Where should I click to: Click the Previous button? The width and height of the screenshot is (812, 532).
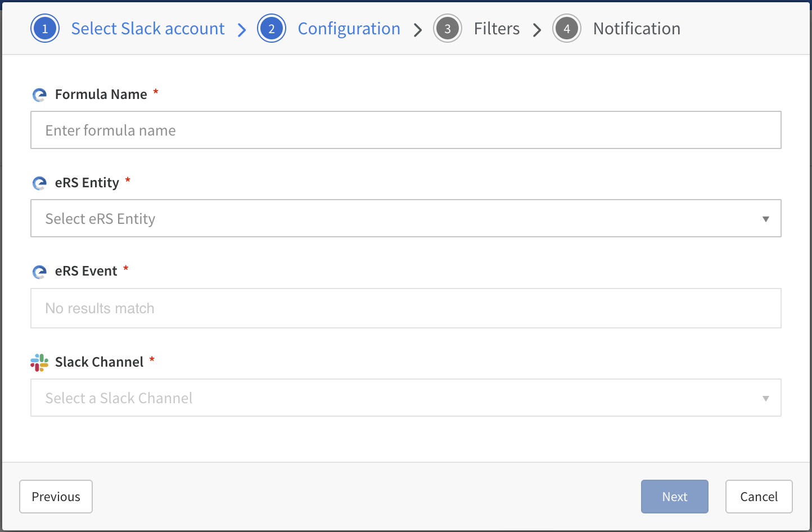click(x=56, y=497)
